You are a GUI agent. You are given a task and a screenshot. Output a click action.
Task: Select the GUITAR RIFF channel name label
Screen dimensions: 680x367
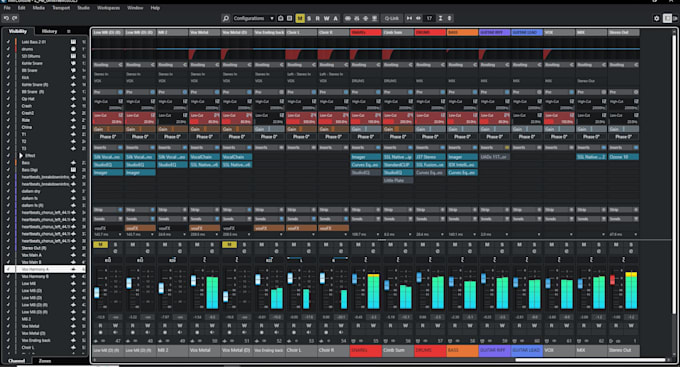[494, 350]
